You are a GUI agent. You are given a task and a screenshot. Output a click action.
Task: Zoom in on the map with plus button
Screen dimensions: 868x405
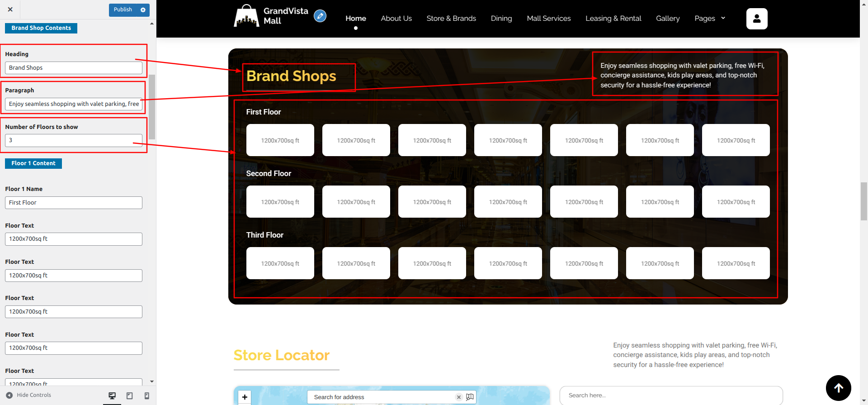[245, 397]
